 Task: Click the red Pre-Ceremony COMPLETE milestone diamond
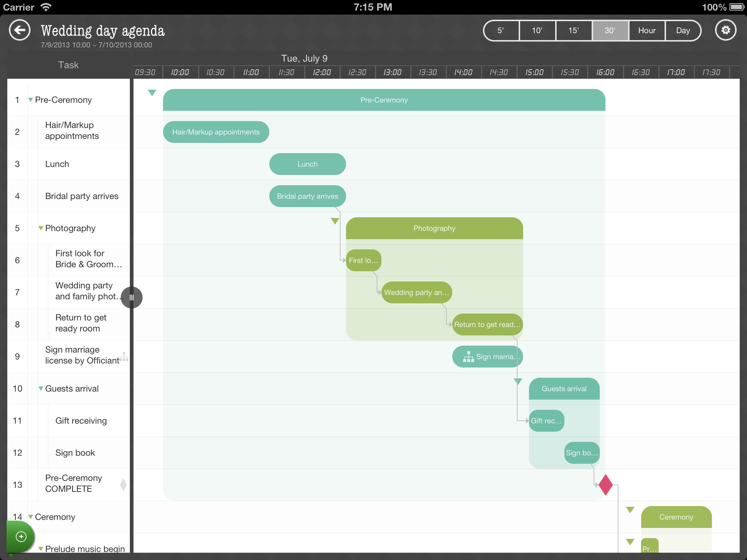tap(605, 485)
